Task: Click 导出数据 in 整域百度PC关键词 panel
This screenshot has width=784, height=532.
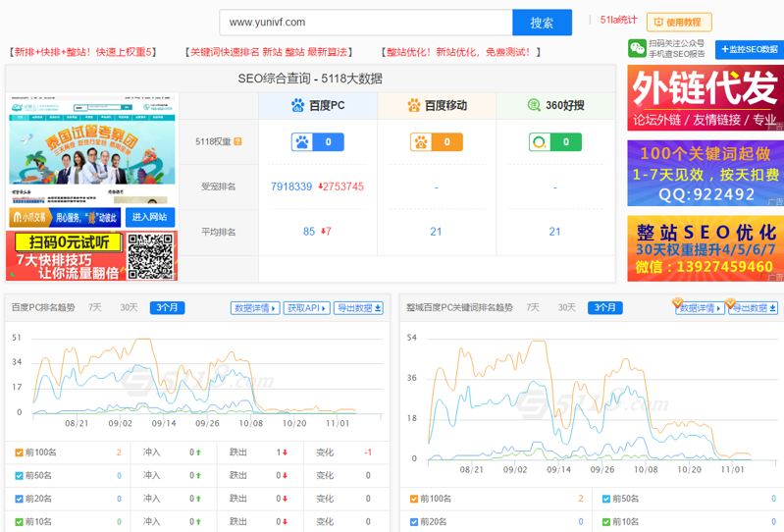Action: click(753, 308)
